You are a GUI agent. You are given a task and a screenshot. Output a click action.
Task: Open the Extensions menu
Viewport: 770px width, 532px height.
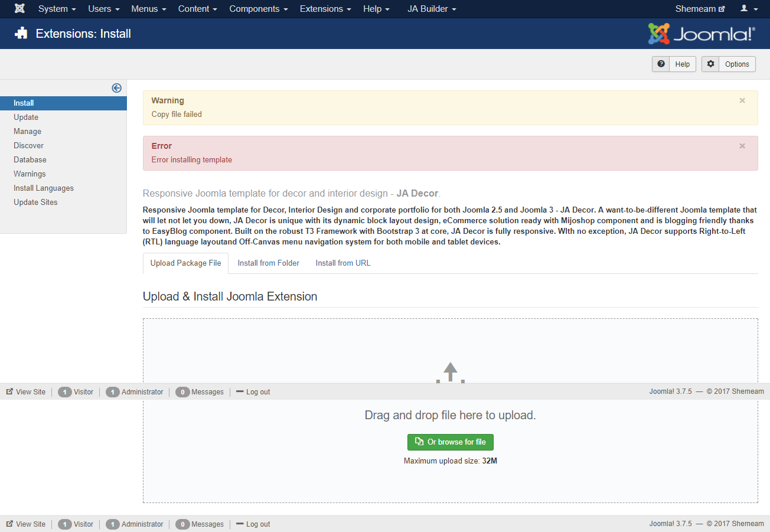325,9
